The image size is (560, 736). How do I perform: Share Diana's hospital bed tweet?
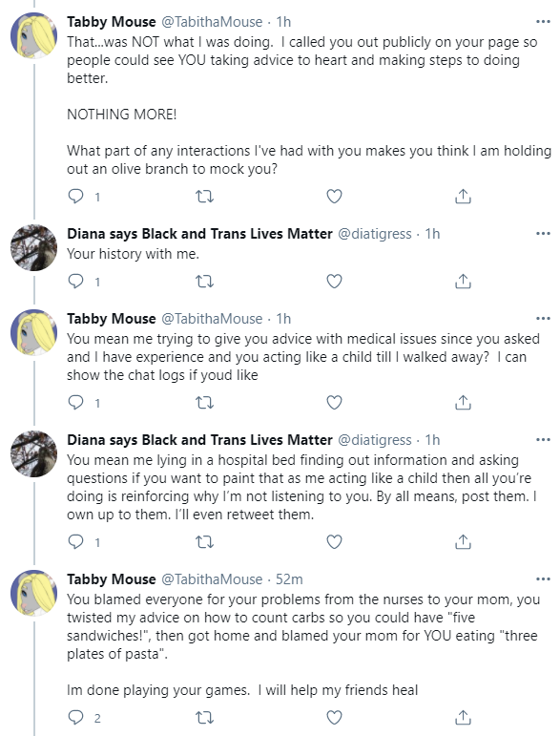pyautogui.click(x=463, y=541)
